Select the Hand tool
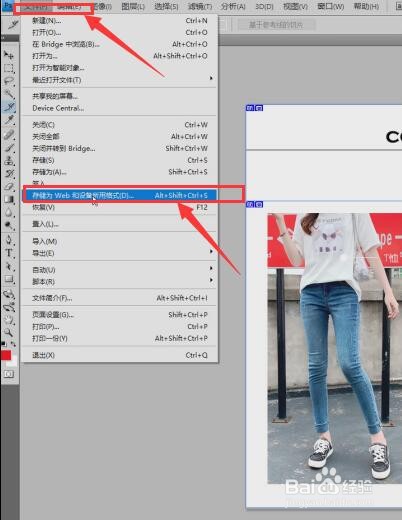The image size is (402, 520). point(9,320)
